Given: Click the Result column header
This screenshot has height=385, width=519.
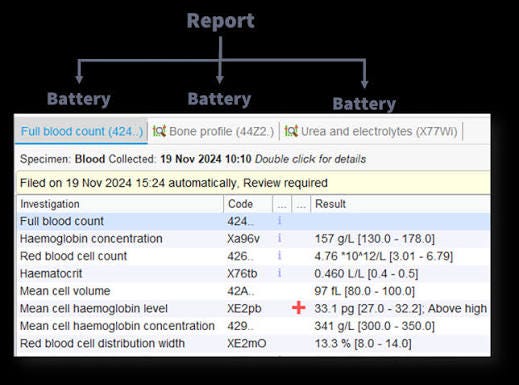Looking at the screenshot, I should click(400, 204).
